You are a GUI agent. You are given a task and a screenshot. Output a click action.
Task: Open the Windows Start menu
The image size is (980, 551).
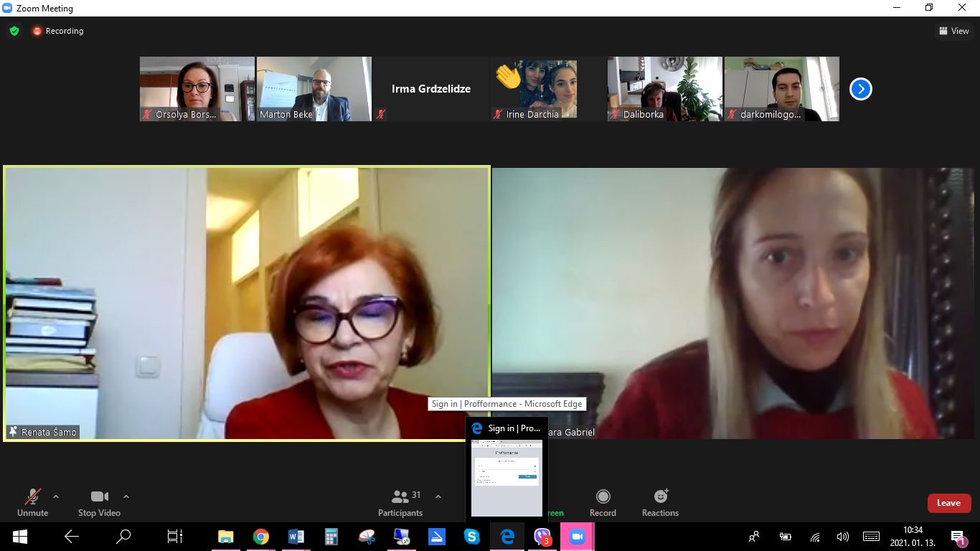click(19, 537)
